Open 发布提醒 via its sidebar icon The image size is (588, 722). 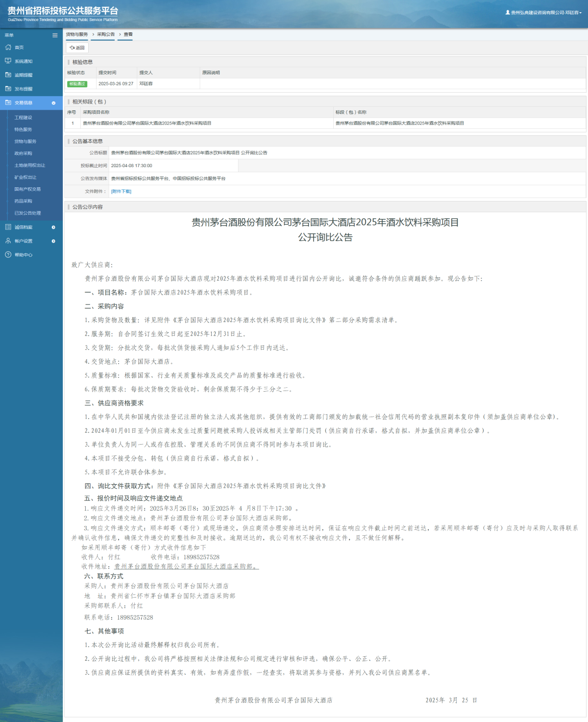click(x=8, y=89)
